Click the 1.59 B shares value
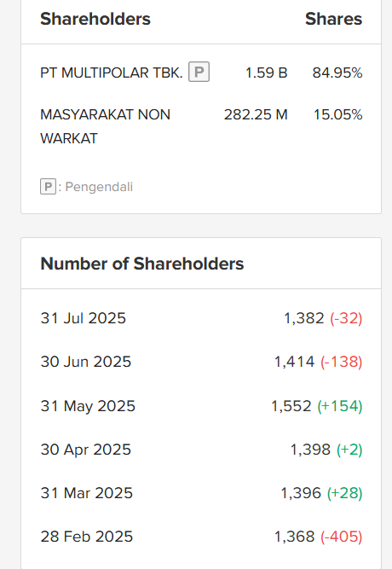 click(x=266, y=73)
